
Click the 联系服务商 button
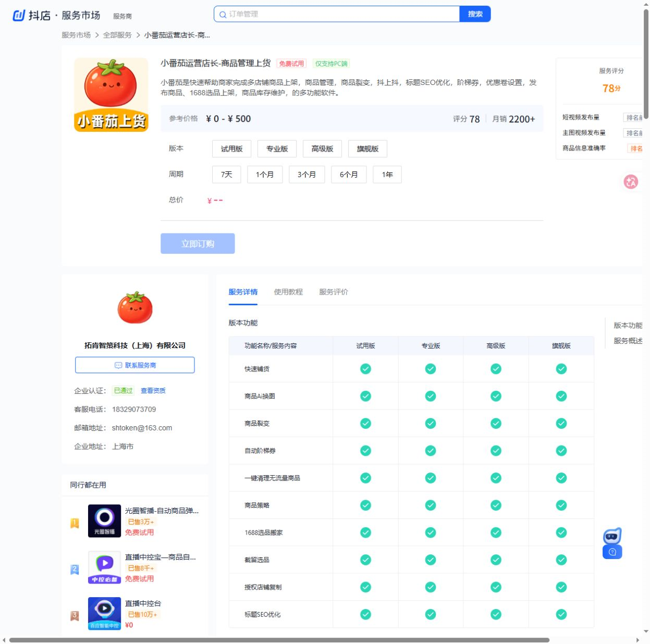(135, 365)
